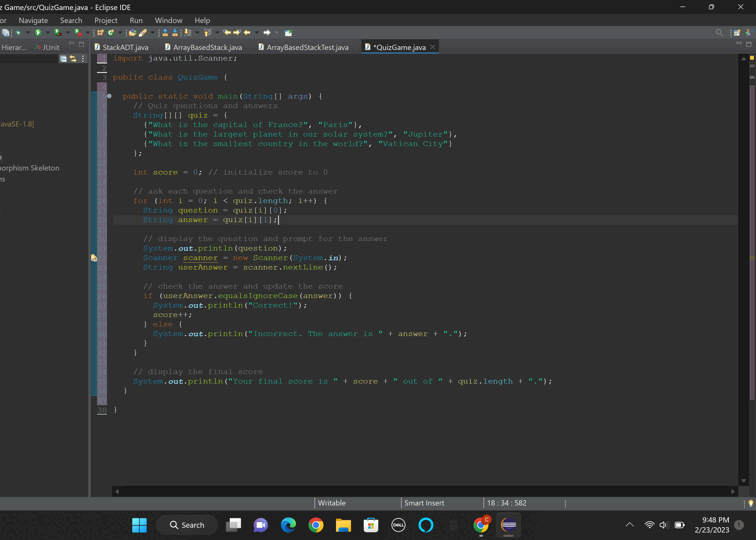Collapse All items in the Package Explorer
This screenshot has height=540, width=756.
tap(63, 59)
